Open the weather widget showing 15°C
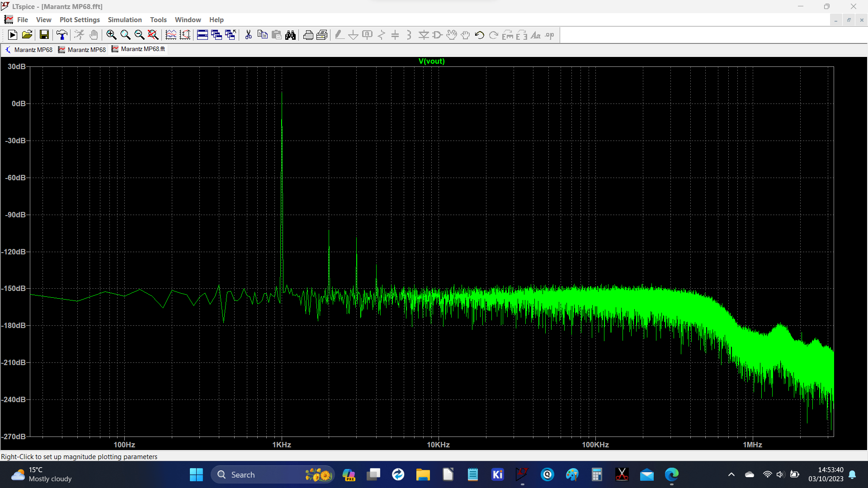Screen dimensions: 868x488 pos(42,474)
